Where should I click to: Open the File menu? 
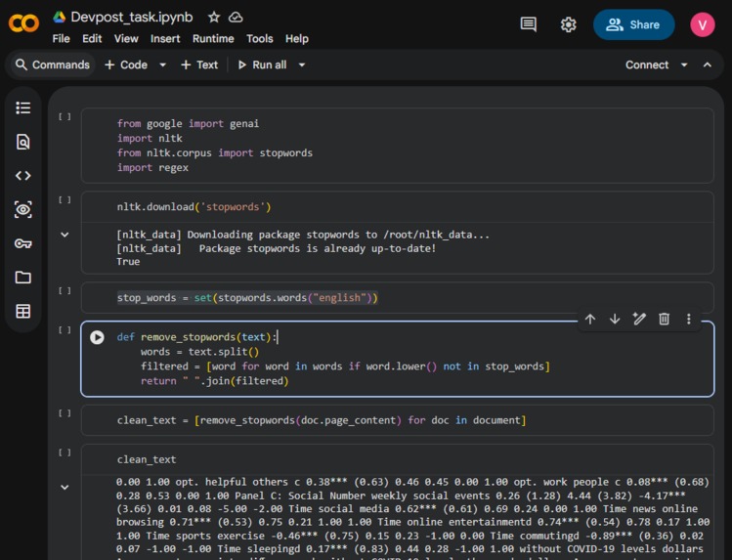click(62, 39)
